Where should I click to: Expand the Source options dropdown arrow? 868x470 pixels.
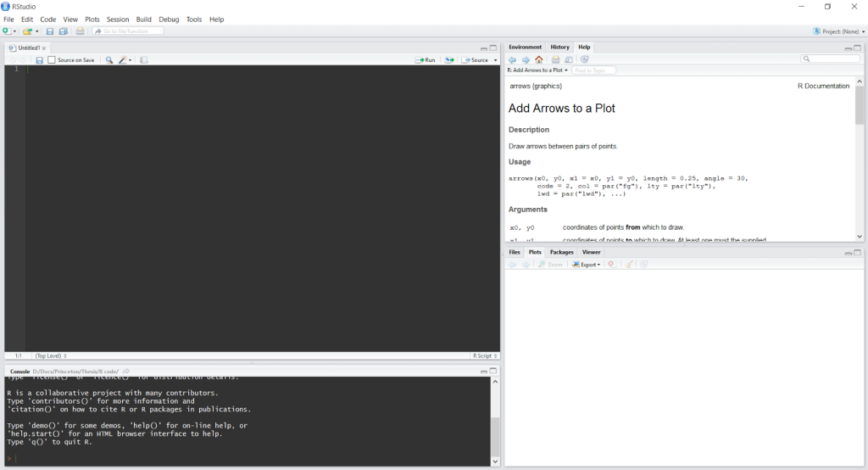click(495, 60)
